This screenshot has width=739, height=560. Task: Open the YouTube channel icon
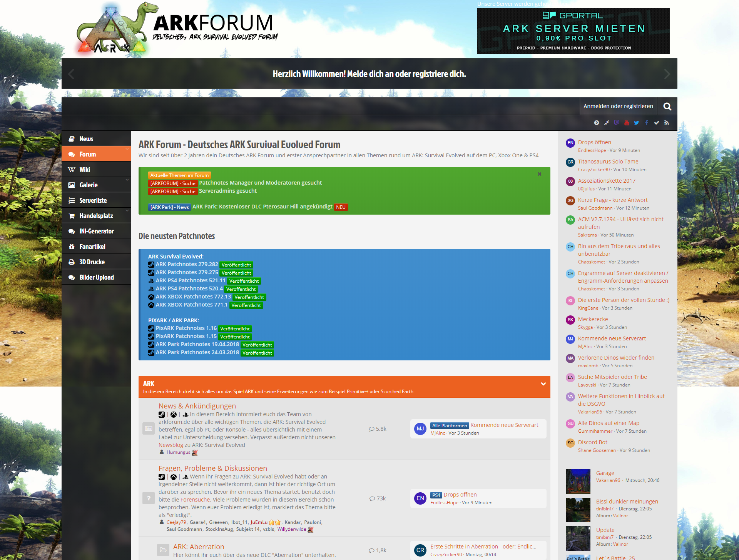[627, 123]
